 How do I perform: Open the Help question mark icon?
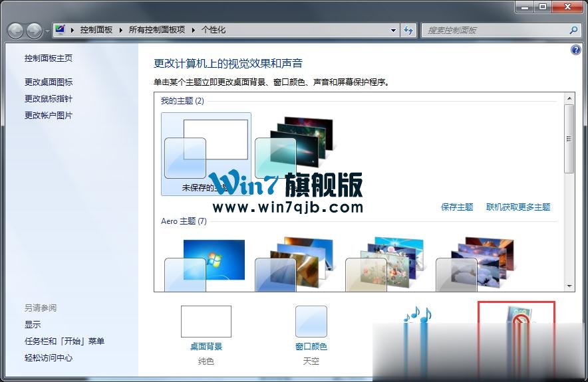click(575, 49)
